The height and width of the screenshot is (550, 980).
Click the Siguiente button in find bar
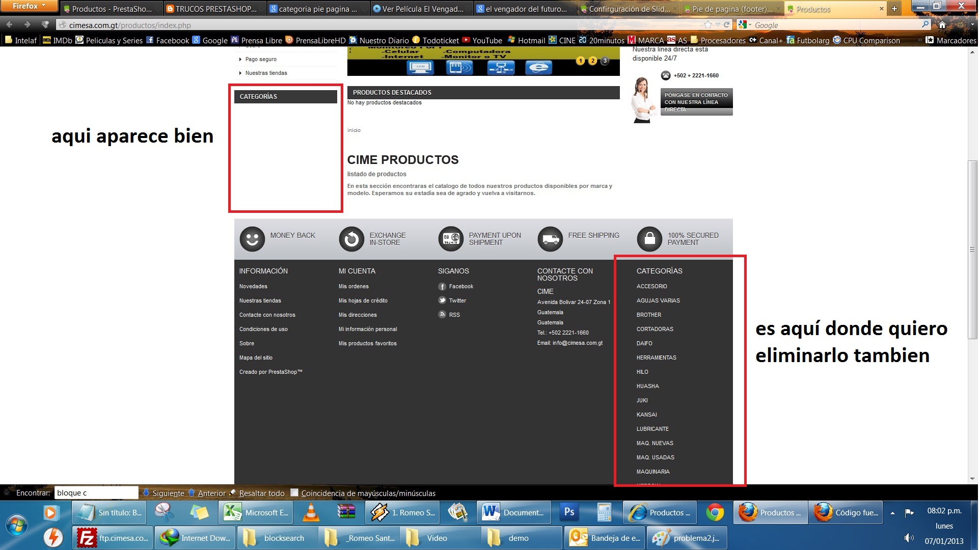[x=164, y=493]
